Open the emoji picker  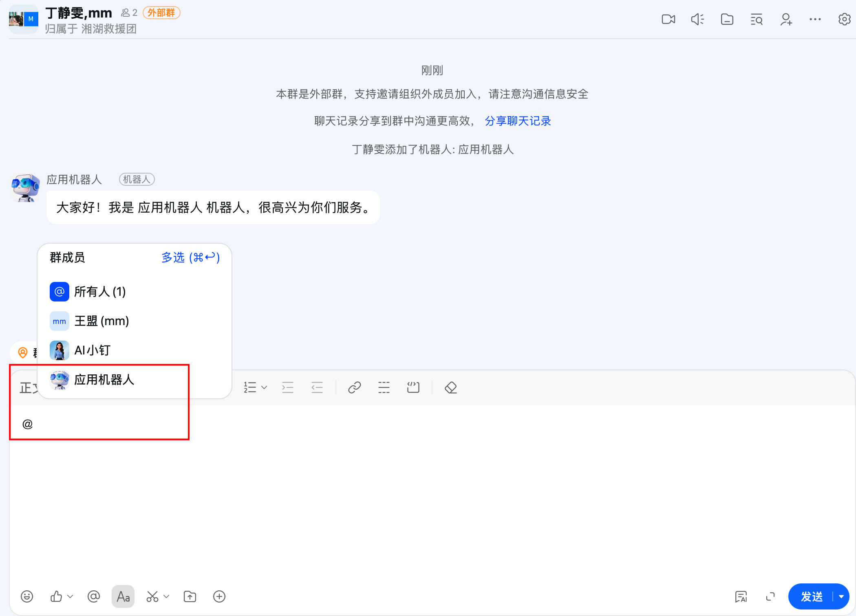point(27,596)
